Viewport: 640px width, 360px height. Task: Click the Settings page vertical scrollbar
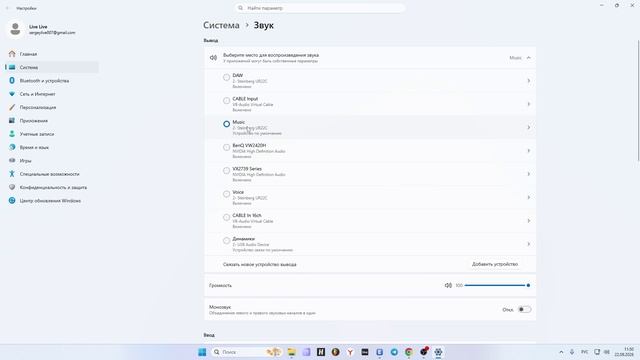(638, 101)
